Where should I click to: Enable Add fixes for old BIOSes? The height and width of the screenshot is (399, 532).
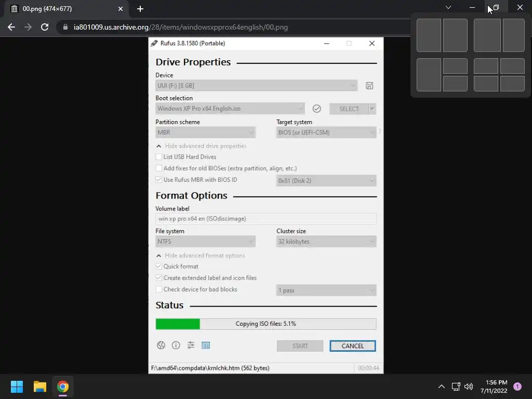tap(159, 168)
